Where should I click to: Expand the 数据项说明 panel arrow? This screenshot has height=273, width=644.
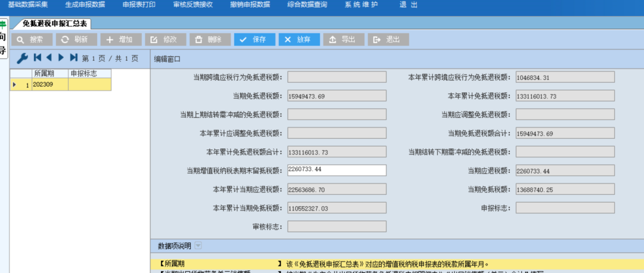pyautogui.click(x=198, y=246)
